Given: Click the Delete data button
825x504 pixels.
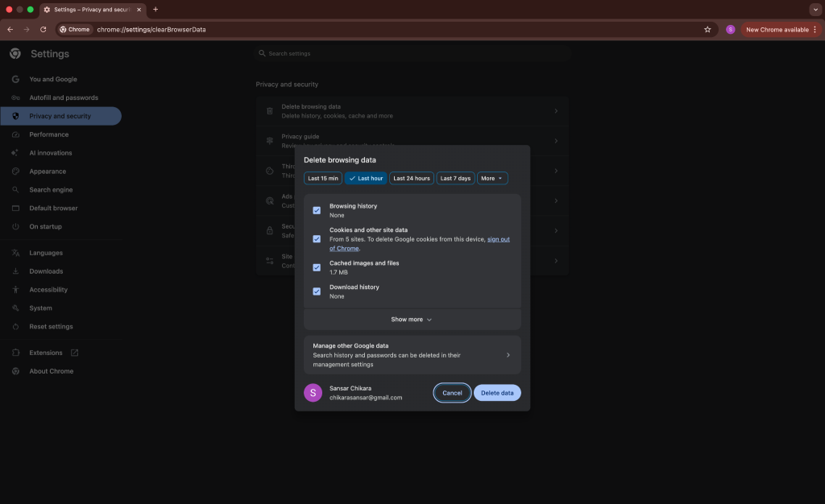Looking at the screenshot, I should click(496, 393).
